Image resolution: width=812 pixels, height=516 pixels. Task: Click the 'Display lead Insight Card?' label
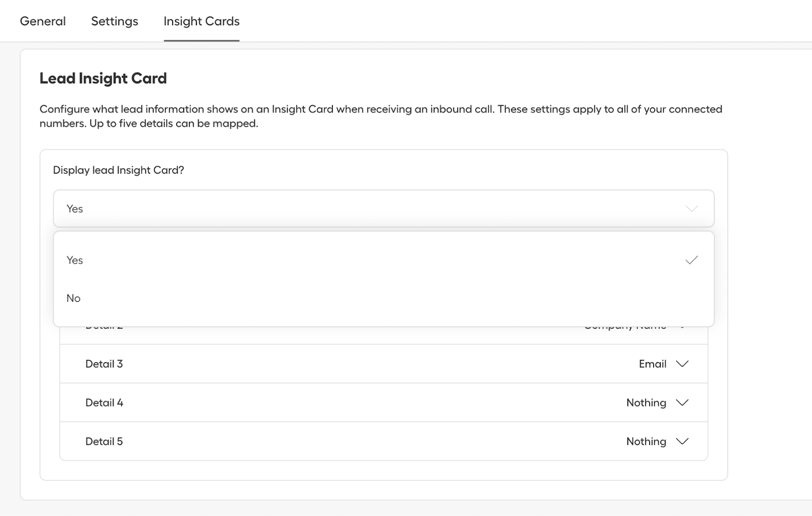118,170
